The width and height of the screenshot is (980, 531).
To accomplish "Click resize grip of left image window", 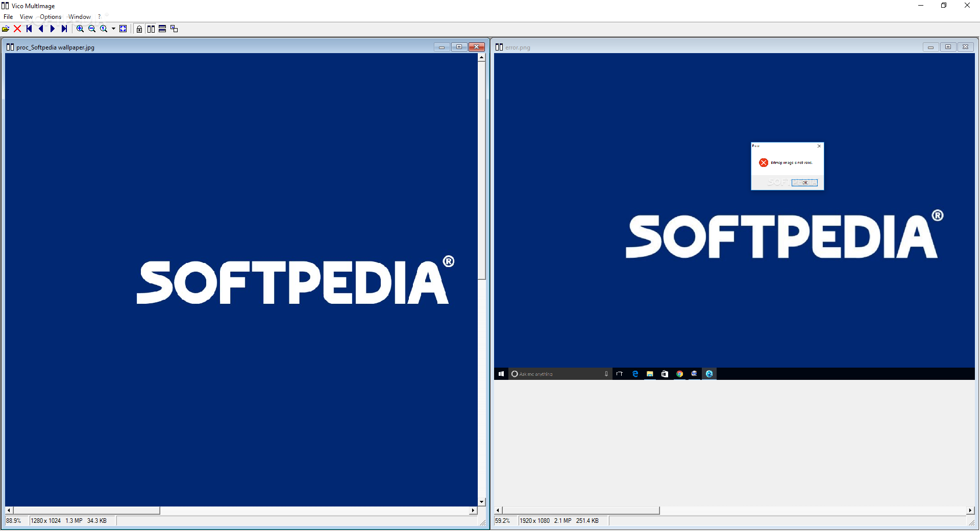I will pos(483,522).
